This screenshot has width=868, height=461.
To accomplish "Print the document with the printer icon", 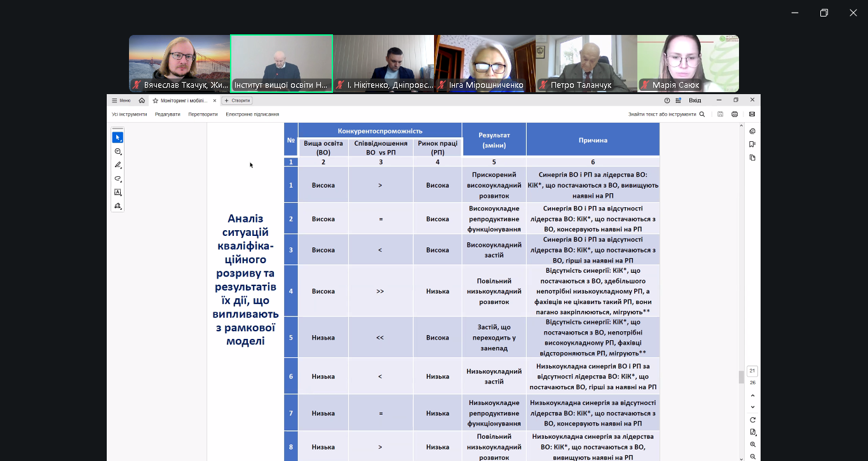I will (x=735, y=114).
